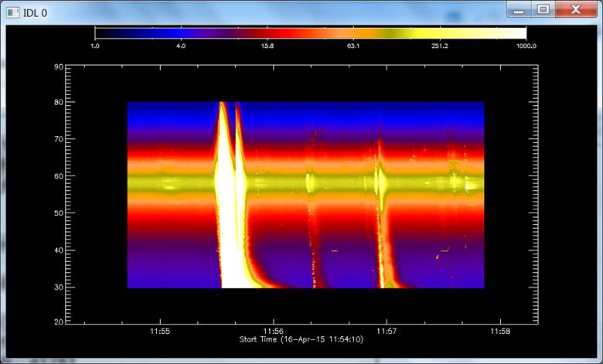
Task: Maximize the IDL 0 window
Action: coord(543,9)
